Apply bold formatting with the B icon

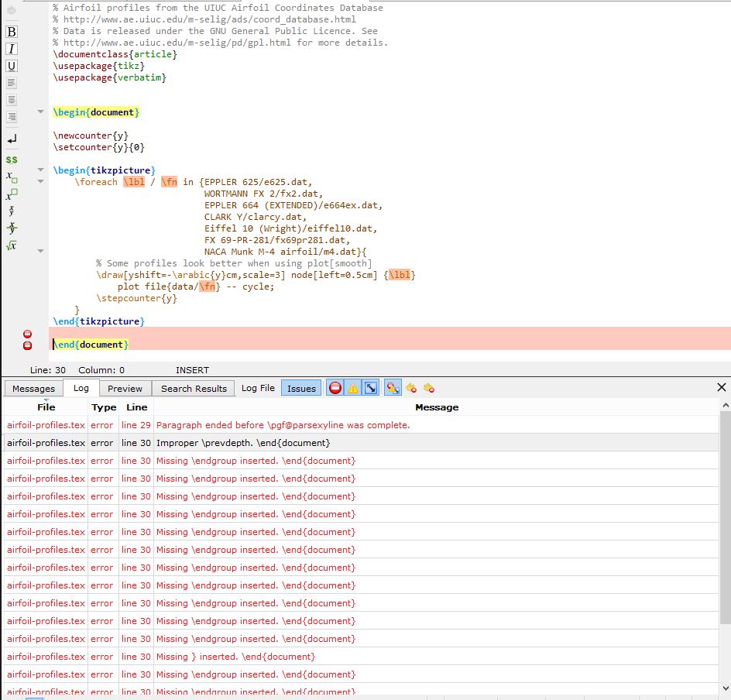(x=12, y=32)
